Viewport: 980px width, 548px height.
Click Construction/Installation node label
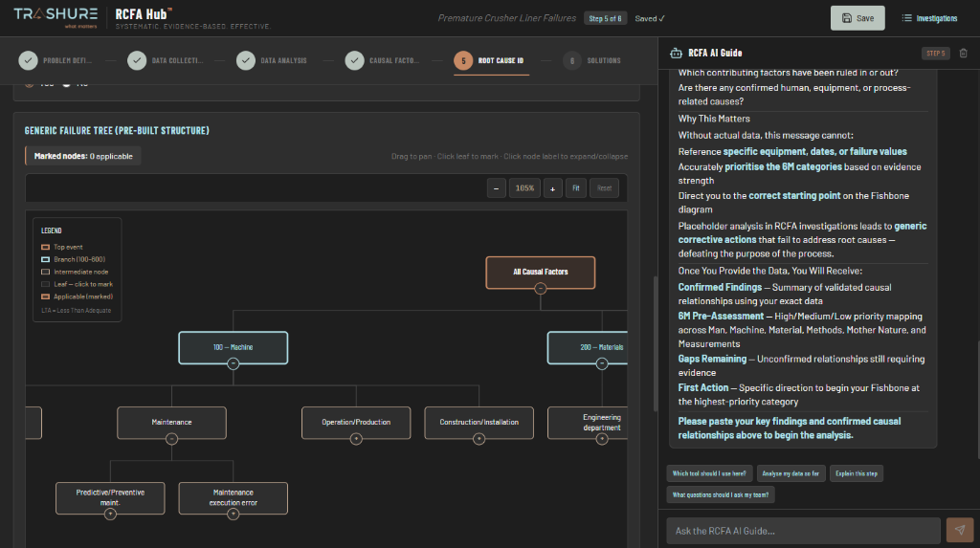tap(479, 423)
